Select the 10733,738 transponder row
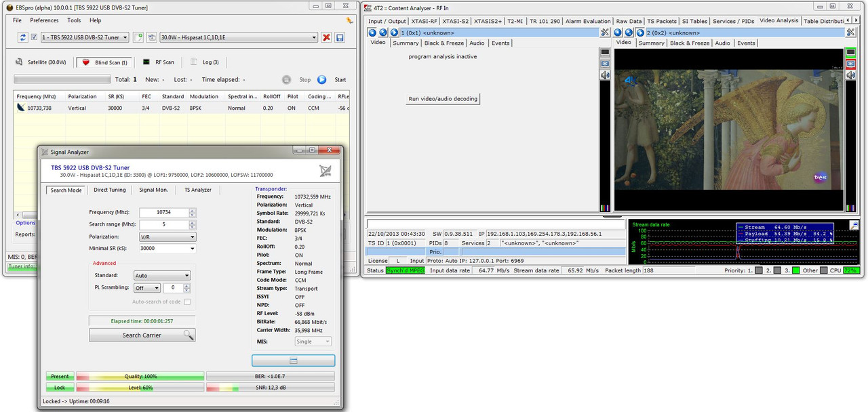This screenshot has height=412, width=868. coord(182,108)
